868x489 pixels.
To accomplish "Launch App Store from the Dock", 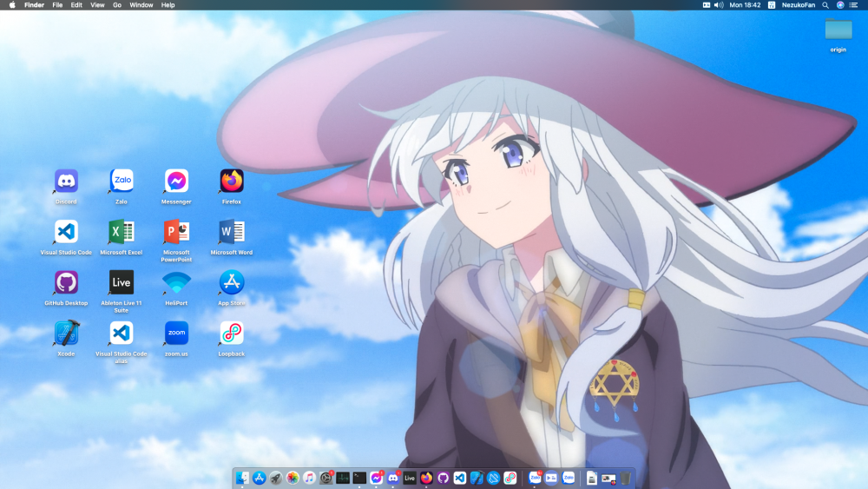I will 259,478.
